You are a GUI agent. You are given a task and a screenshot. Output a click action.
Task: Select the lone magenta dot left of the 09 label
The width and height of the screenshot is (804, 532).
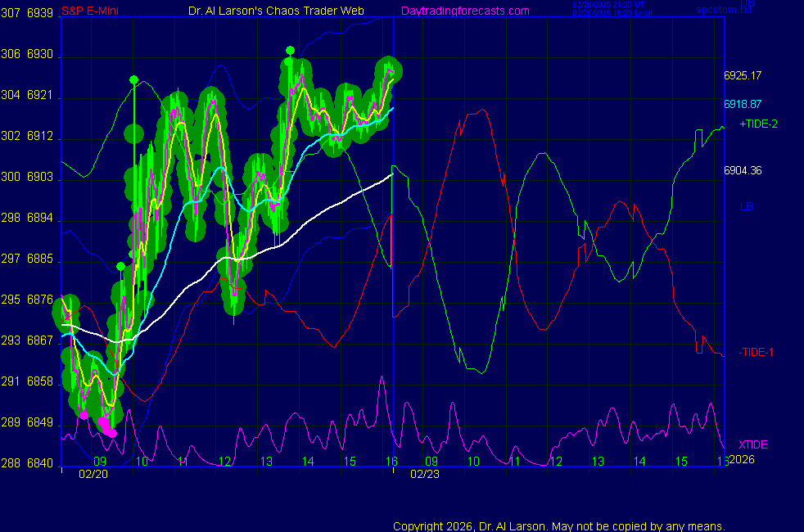pyautogui.click(x=84, y=415)
